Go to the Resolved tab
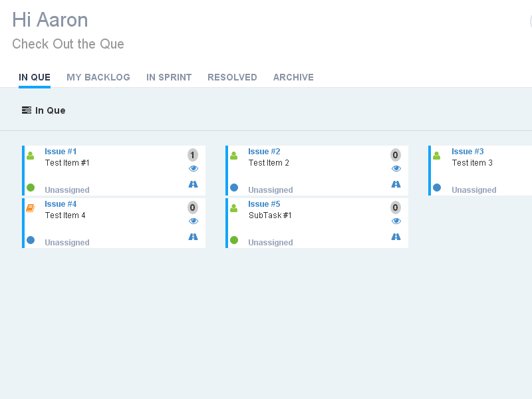 tap(232, 77)
